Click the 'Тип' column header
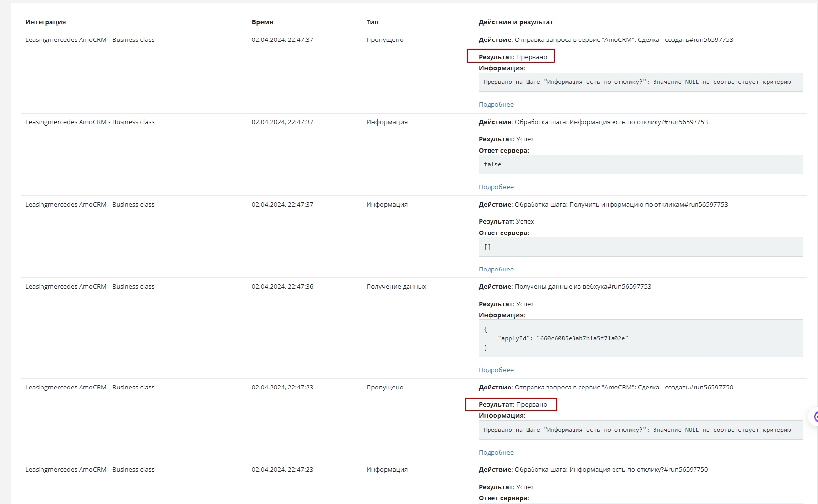The width and height of the screenshot is (818, 504). 372,22
